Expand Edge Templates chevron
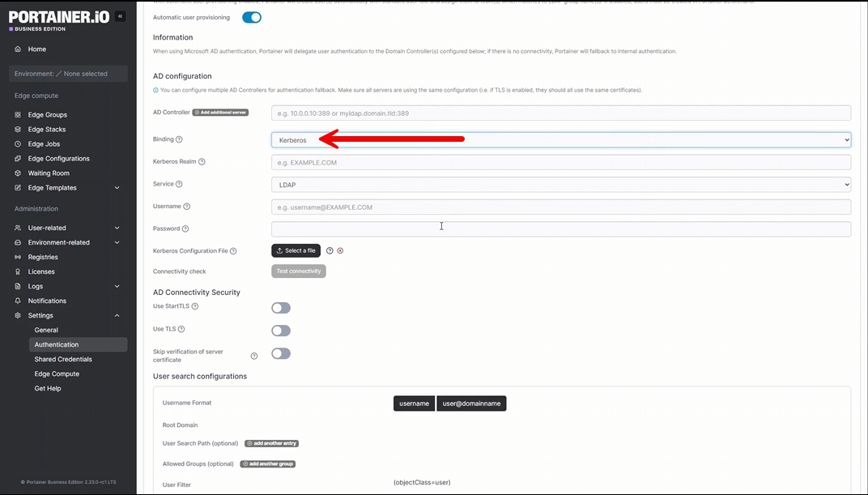This screenshot has height=495, width=868. tap(117, 188)
